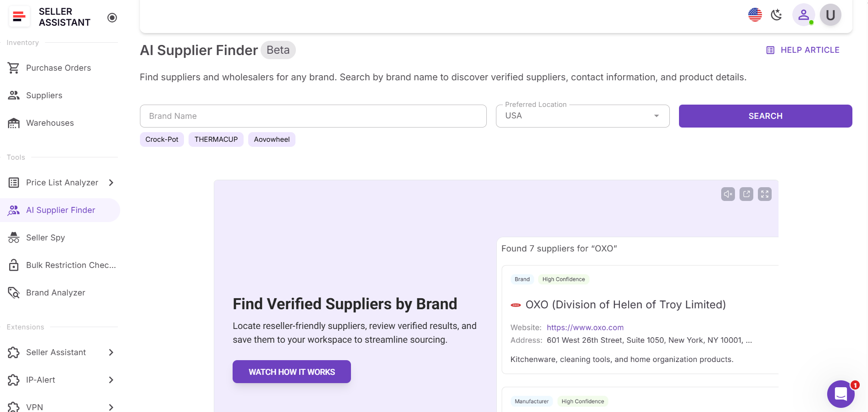This screenshot has height=412, width=868.
Task: Open the Seller Spy tool icon
Action: (x=13, y=238)
